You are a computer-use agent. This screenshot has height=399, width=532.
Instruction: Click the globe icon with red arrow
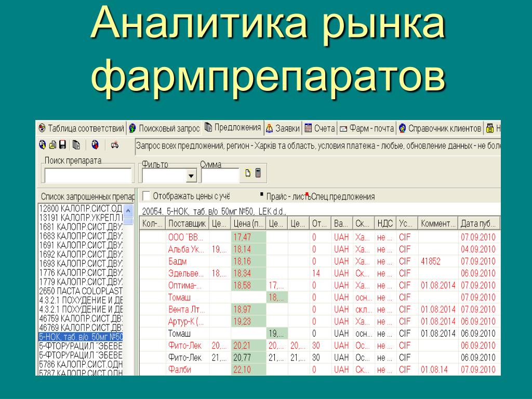coord(95,145)
